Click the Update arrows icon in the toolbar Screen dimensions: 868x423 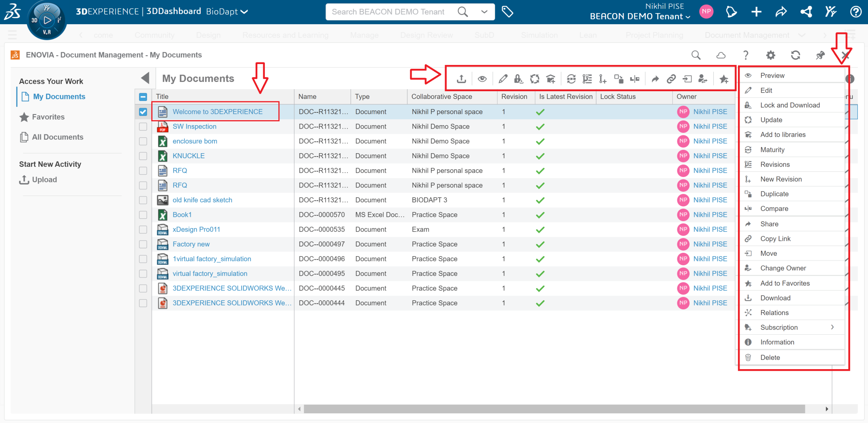pos(534,79)
